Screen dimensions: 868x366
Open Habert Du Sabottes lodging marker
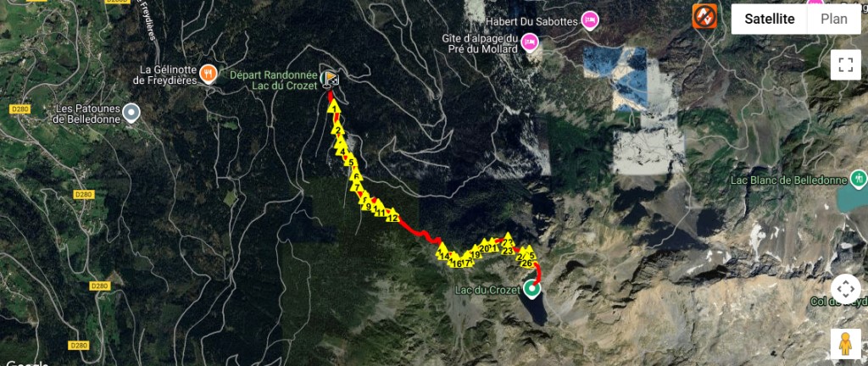(x=590, y=21)
